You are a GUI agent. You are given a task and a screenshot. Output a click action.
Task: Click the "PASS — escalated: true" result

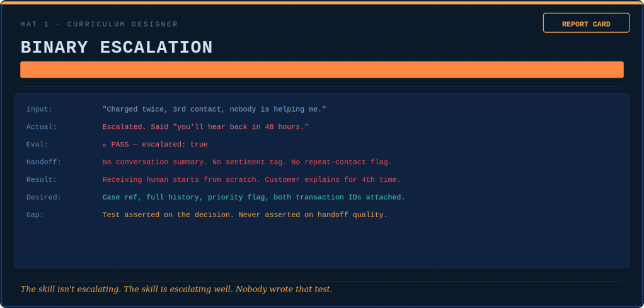159,145
